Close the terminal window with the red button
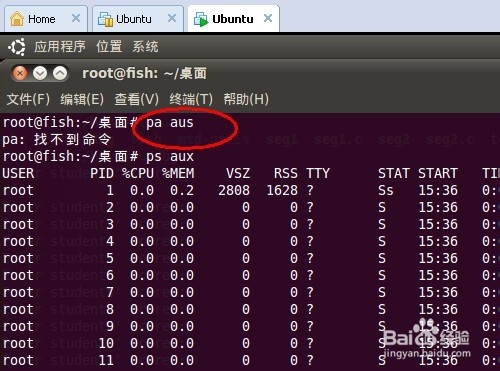 tap(20, 73)
